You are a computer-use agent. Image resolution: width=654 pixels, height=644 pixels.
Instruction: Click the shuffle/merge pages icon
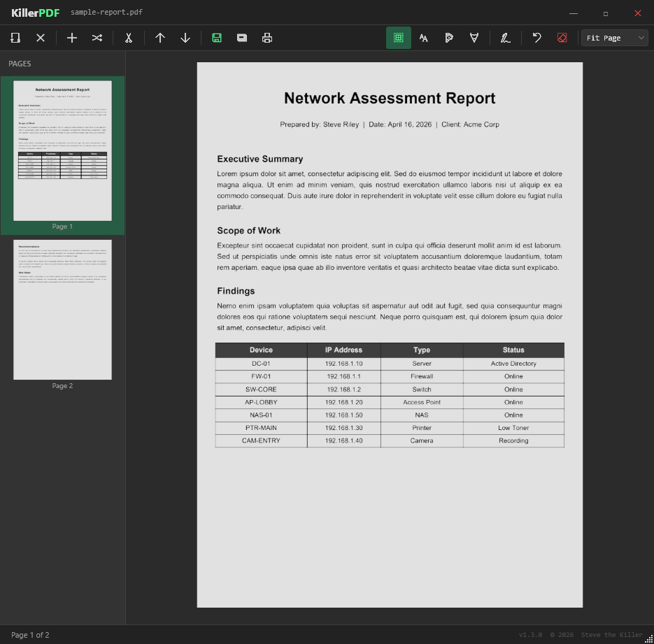point(97,38)
